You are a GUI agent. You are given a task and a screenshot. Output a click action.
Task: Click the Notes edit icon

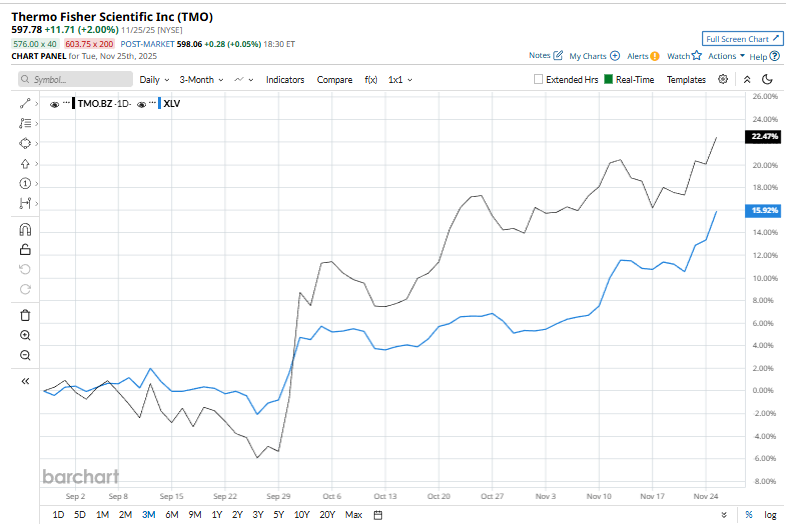558,55
